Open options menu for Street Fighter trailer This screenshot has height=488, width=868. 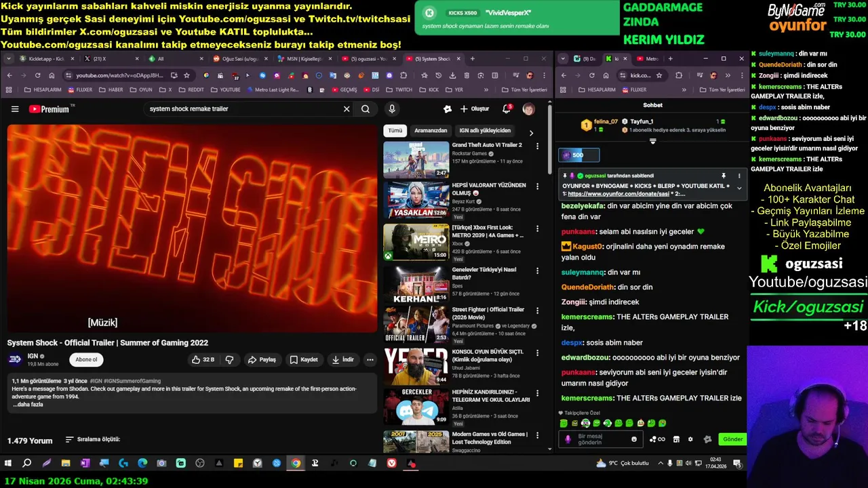tap(538, 312)
